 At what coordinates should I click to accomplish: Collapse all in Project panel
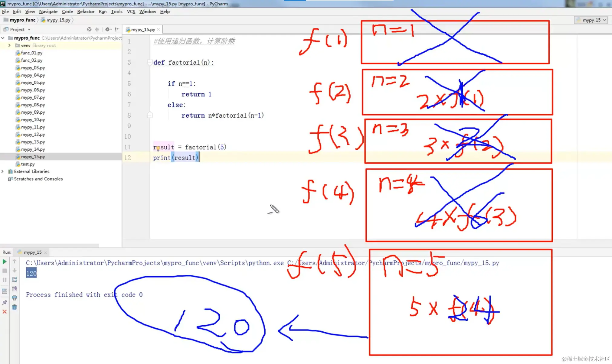pos(97,29)
